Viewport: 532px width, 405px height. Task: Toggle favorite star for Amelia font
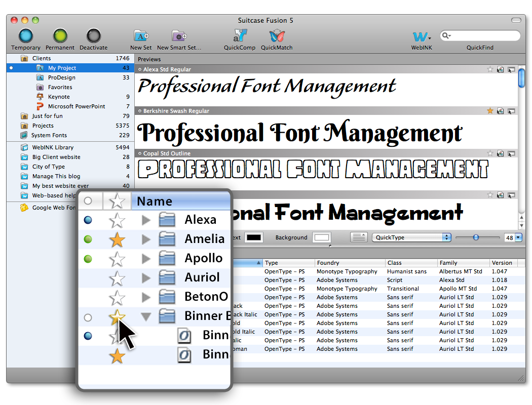tap(117, 239)
